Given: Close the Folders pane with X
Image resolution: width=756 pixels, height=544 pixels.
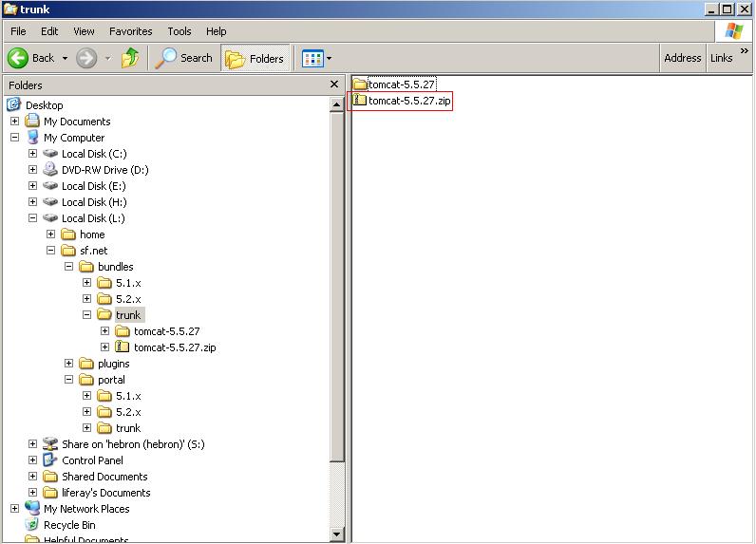Looking at the screenshot, I should point(334,84).
